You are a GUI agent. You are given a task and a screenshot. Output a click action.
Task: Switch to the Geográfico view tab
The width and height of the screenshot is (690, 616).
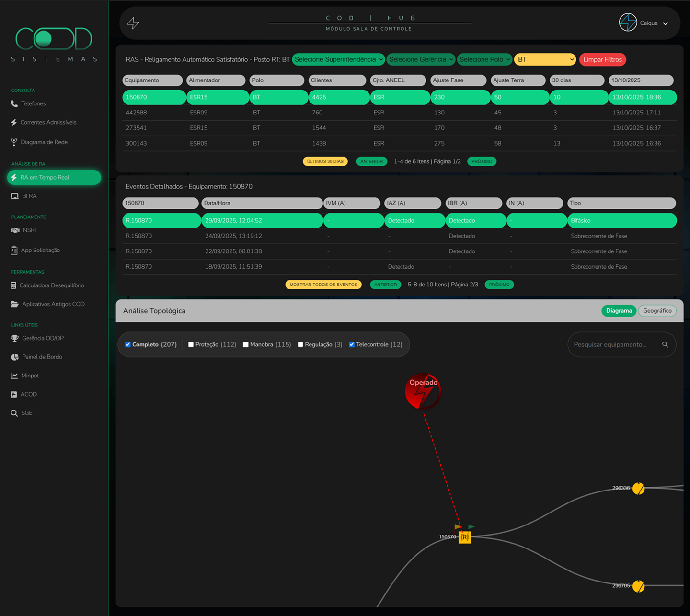tap(657, 311)
